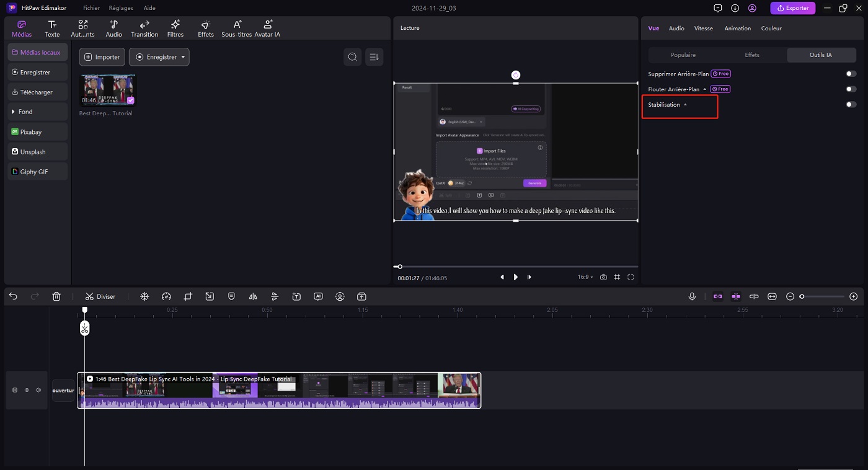
Task: Click the undo arrow icon
Action: click(13, 296)
